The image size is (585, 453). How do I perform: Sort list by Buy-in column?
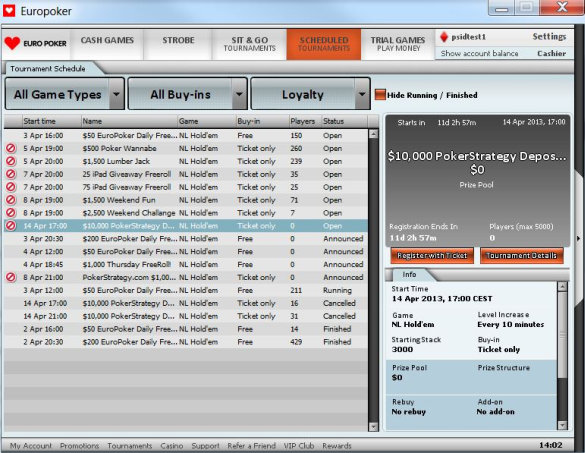tap(263, 121)
